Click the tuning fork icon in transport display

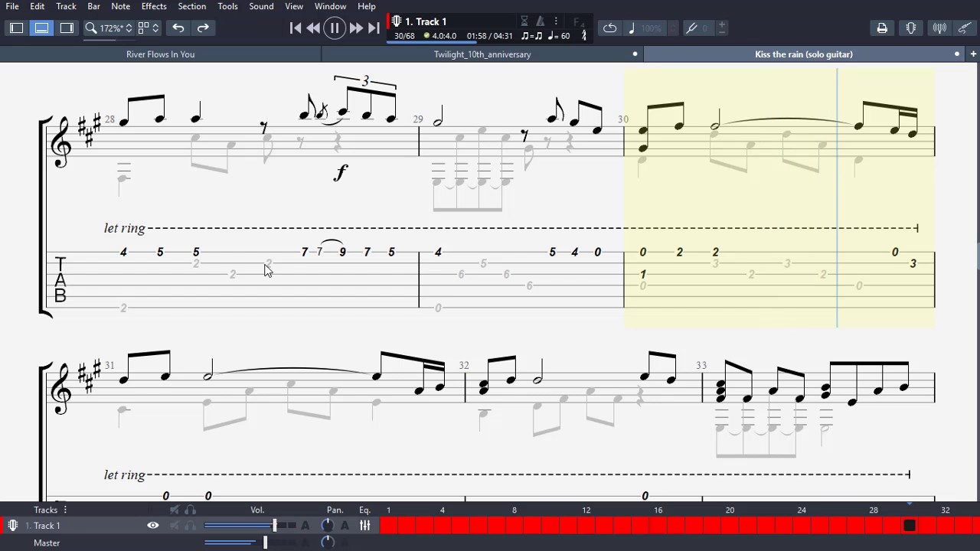(584, 35)
